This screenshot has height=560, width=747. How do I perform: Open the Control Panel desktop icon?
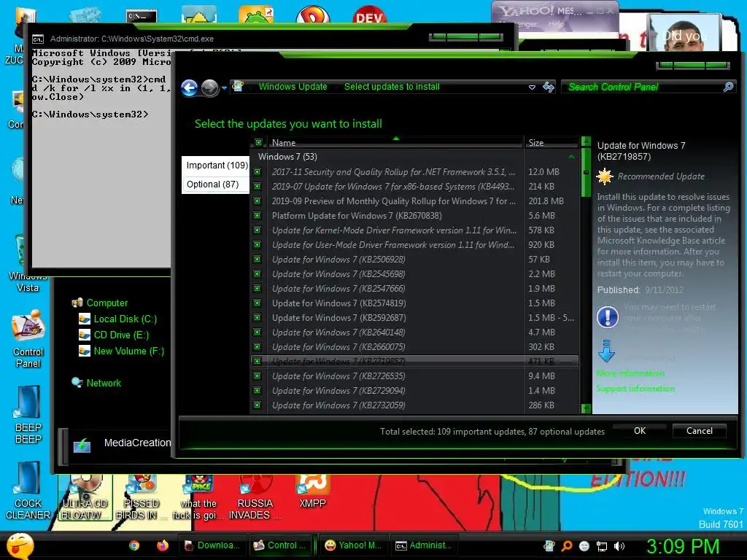click(x=28, y=338)
